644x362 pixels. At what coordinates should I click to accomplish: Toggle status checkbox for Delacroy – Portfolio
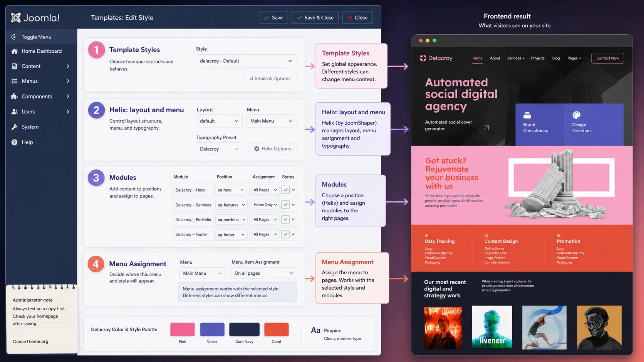click(285, 219)
